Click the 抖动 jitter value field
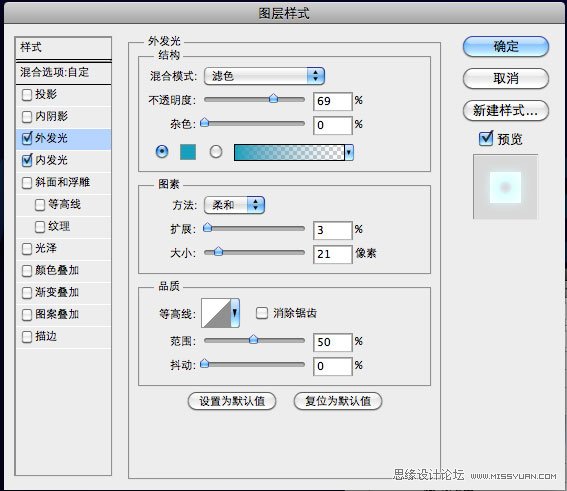567x491 pixels. tap(333, 366)
